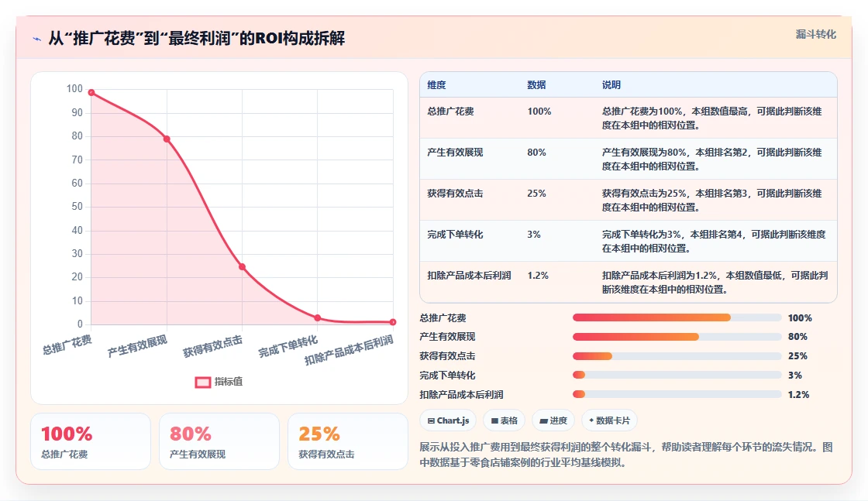Click the 25% 获得有效点击 data card
868x501 pixels.
348,441
